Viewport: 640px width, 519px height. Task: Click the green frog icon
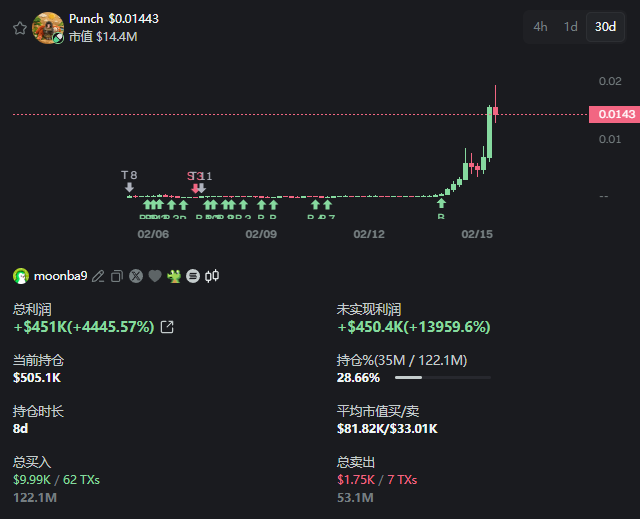[173, 276]
